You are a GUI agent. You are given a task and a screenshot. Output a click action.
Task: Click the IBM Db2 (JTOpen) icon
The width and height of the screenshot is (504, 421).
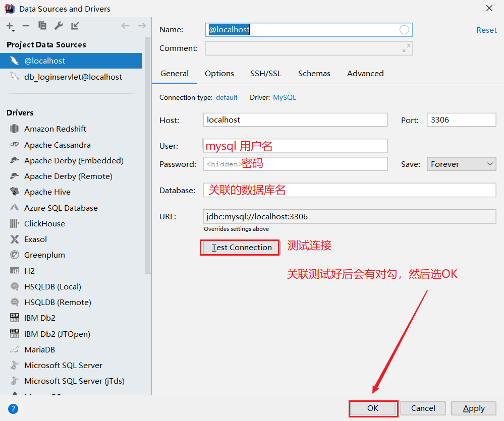pos(15,334)
